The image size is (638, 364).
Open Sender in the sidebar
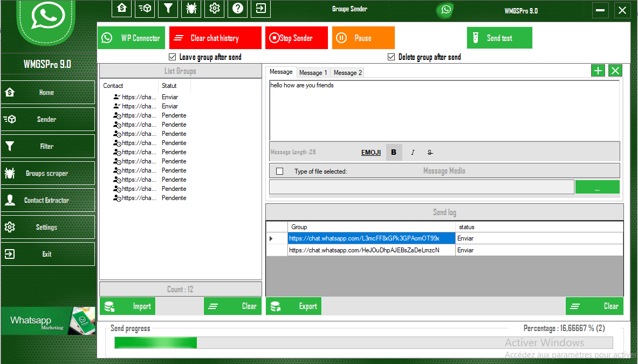click(47, 119)
